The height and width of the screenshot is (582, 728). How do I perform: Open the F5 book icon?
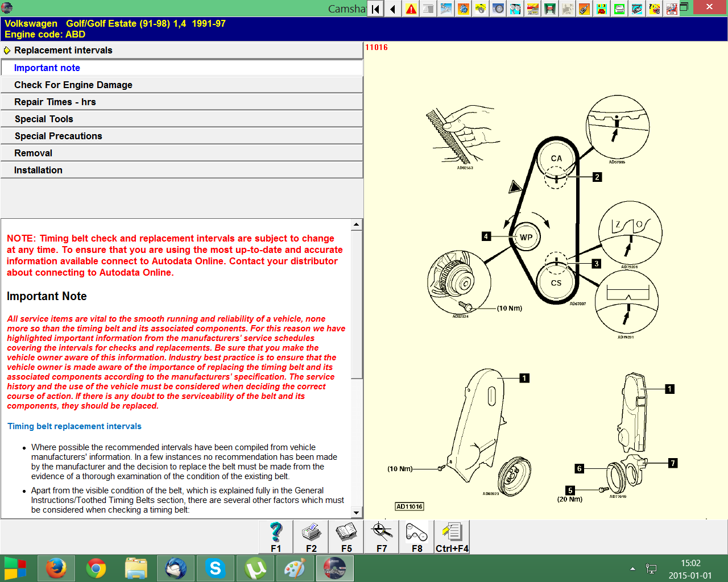coord(346,537)
